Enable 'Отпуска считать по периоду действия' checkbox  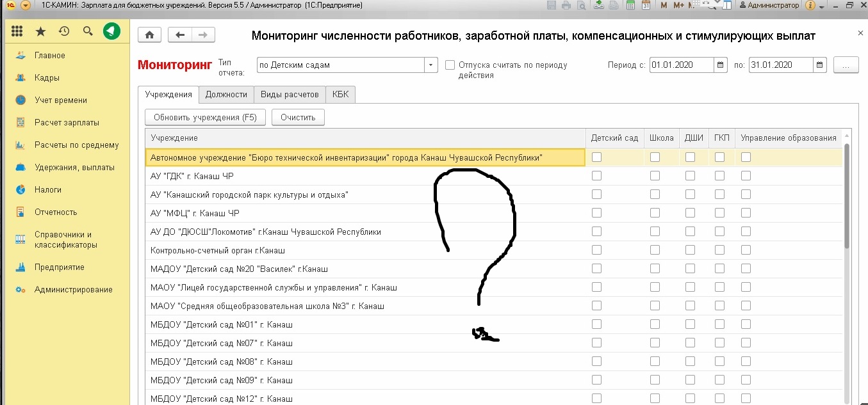point(450,65)
